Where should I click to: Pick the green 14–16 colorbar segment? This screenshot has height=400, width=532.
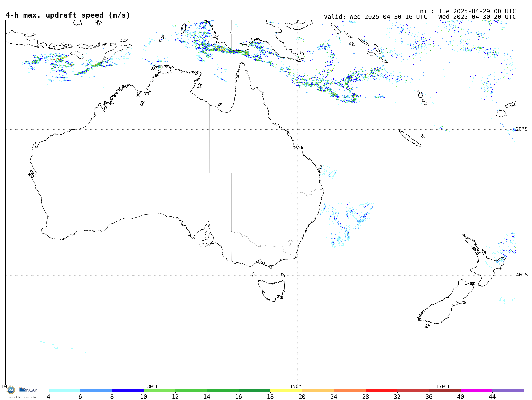(223, 390)
